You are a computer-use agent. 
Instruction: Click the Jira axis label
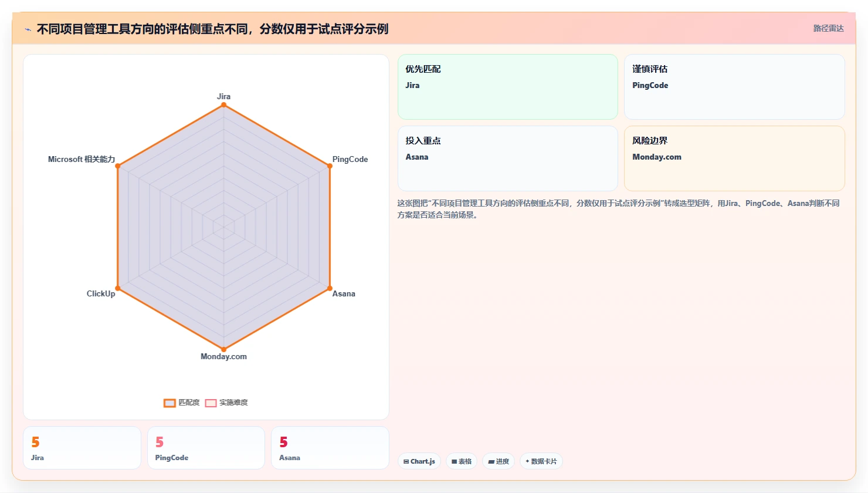pyautogui.click(x=223, y=96)
